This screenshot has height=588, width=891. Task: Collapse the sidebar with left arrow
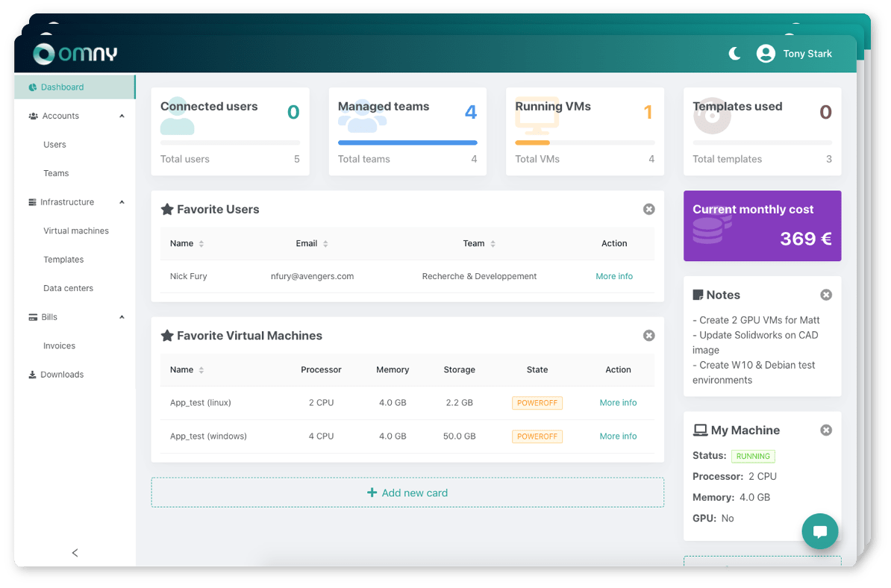pyautogui.click(x=75, y=553)
